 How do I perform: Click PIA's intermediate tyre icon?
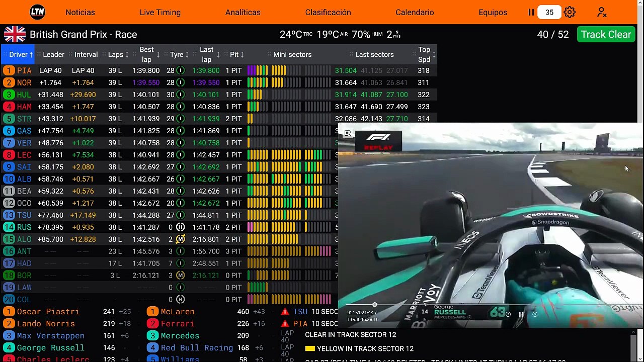180,70
